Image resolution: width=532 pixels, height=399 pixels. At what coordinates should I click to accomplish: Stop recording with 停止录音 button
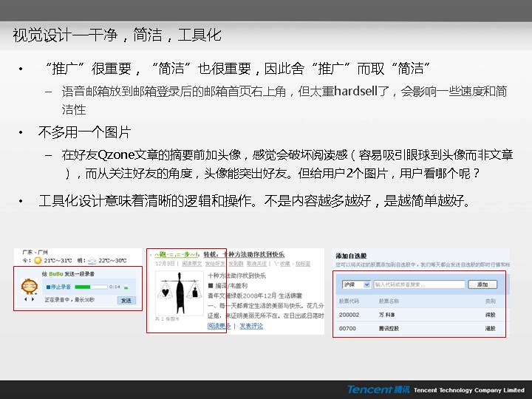pyautogui.click(x=58, y=286)
